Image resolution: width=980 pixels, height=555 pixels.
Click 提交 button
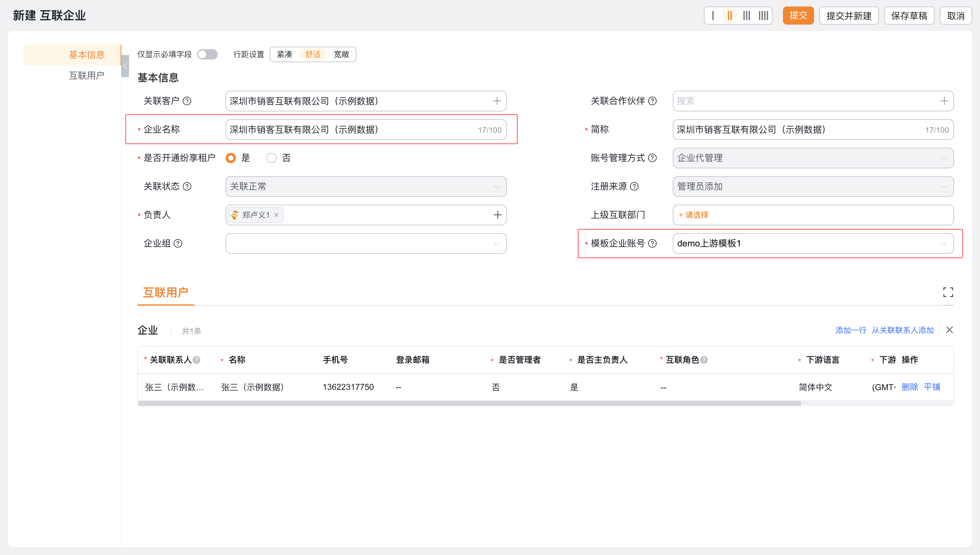(798, 16)
